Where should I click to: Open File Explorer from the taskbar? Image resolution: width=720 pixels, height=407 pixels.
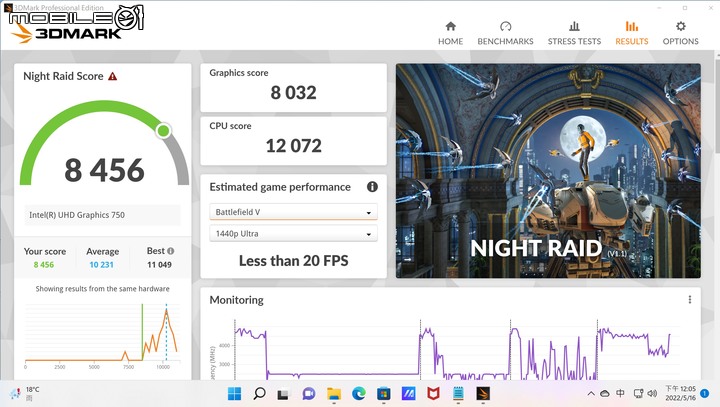(334, 394)
